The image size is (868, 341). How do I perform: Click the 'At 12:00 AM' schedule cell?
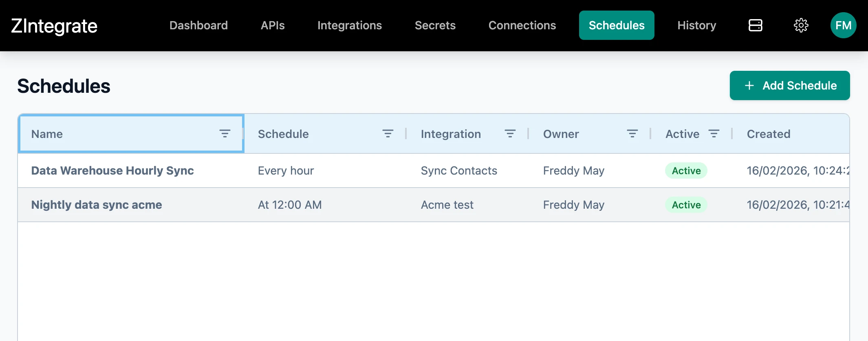pos(290,205)
